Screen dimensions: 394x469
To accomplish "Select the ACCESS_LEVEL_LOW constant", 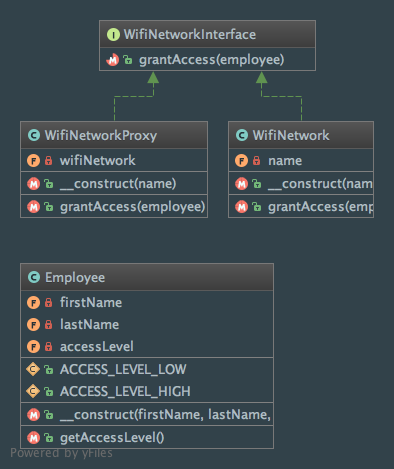I will 123,370.
